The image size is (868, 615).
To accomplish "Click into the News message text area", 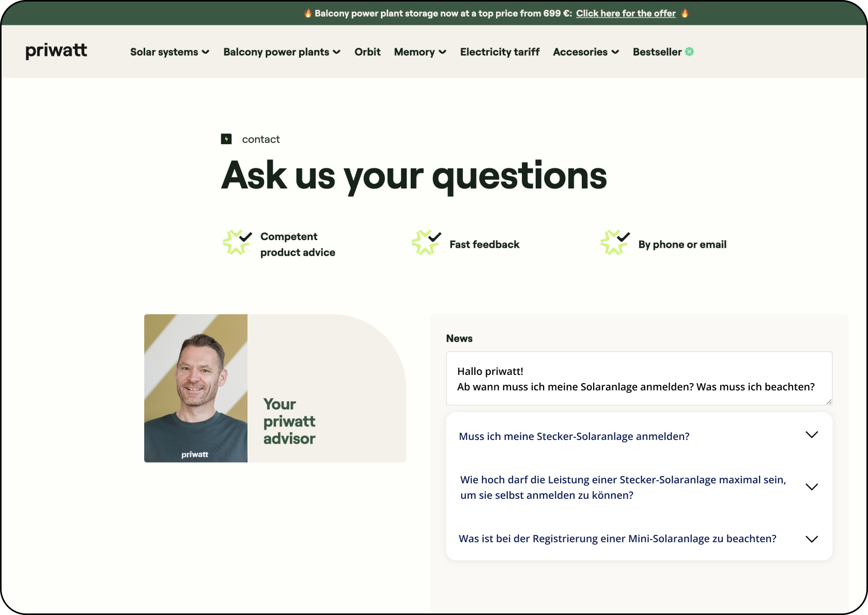I will [x=639, y=379].
